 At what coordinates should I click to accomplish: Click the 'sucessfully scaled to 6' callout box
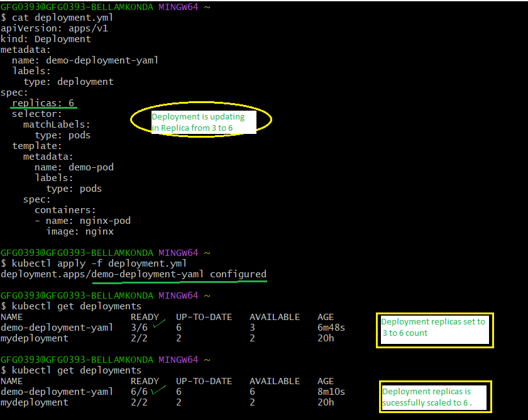(435, 397)
